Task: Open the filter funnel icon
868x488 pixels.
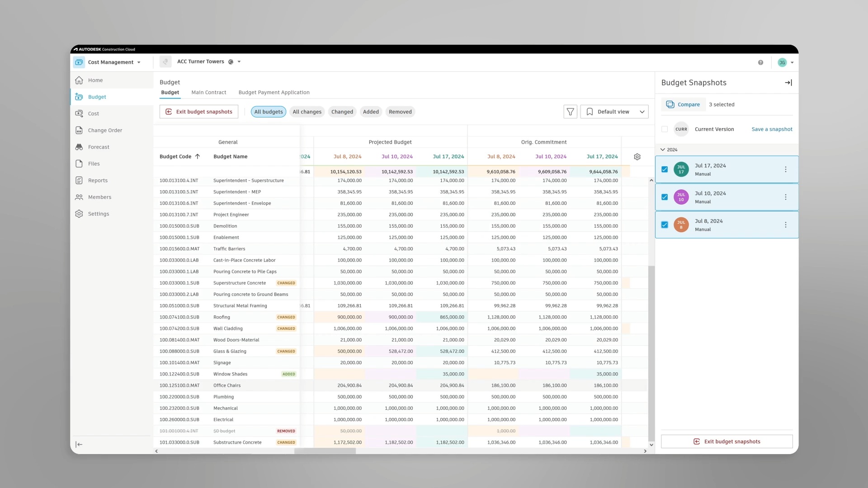Action: pos(570,112)
